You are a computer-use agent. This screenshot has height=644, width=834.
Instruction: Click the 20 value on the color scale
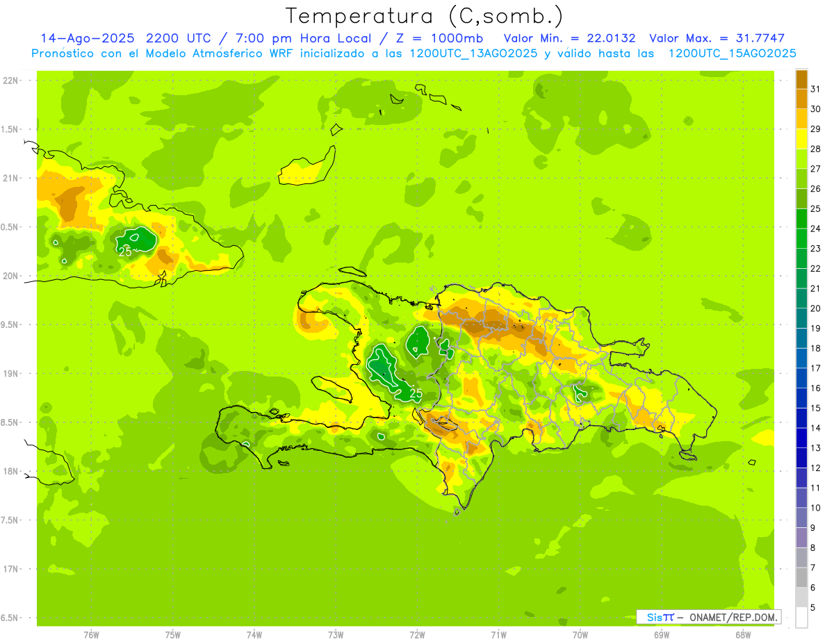coord(816,308)
